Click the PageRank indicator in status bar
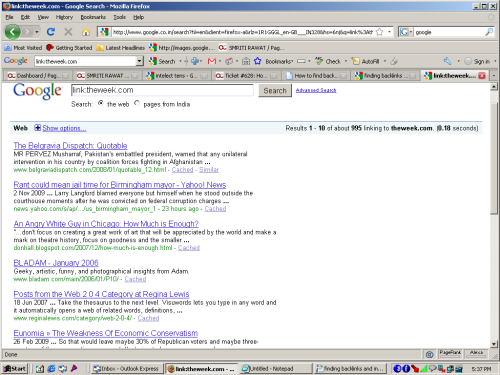 click(x=450, y=353)
